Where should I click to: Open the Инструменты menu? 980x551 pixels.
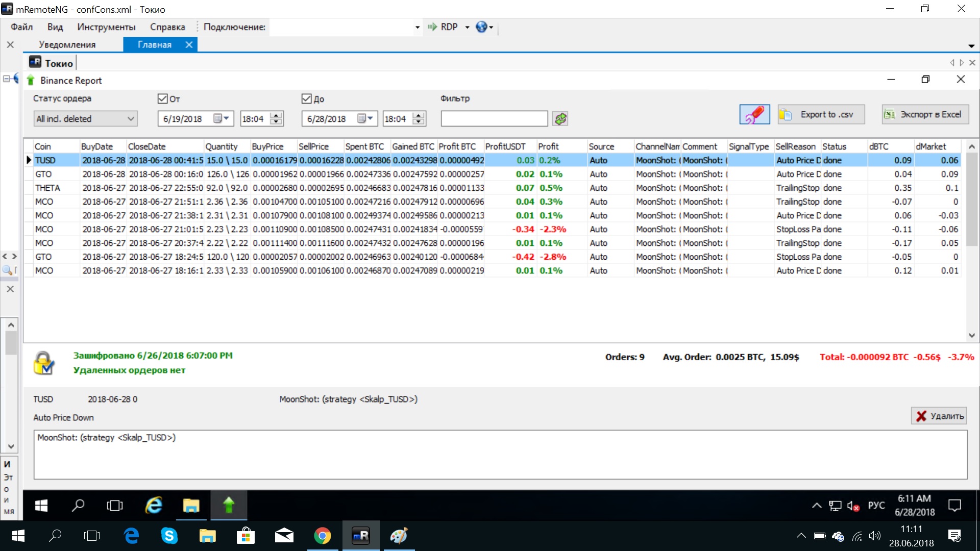click(x=106, y=27)
